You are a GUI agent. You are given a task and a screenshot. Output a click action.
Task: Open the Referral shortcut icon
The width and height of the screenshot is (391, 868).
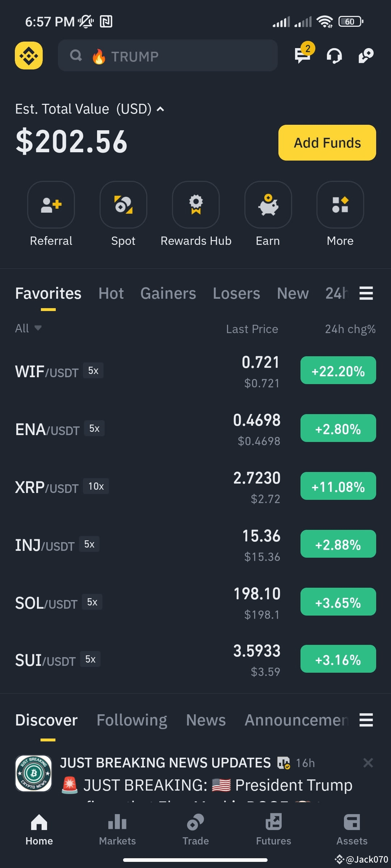click(51, 205)
